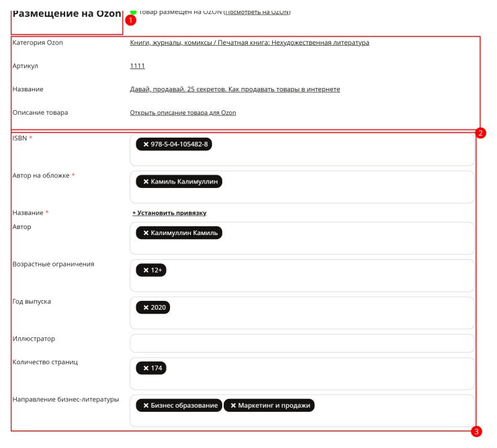This screenshot has height=448, width=497.
Task: Open the title link Давай, продавай. 25 секретов
Action: click(235, 89)
